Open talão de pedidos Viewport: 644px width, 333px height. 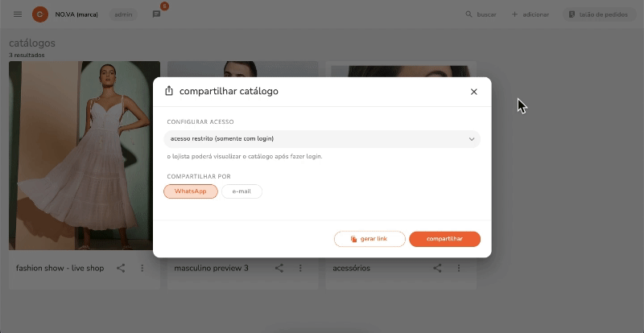tap(599, 14)
